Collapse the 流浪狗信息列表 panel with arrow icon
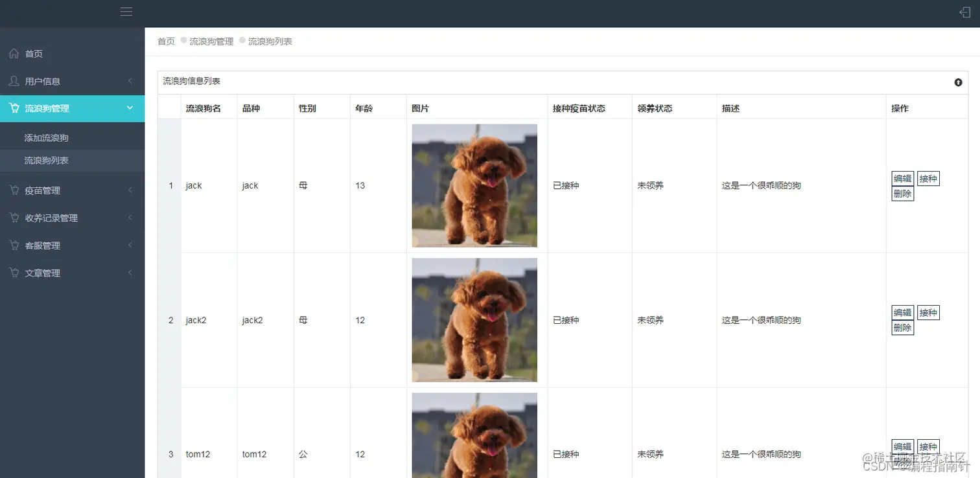 pos(958,82)
